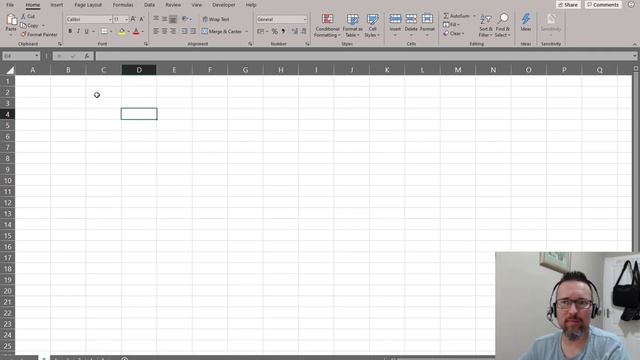Open the Orientation text-rotation button

tap(186, 19)
